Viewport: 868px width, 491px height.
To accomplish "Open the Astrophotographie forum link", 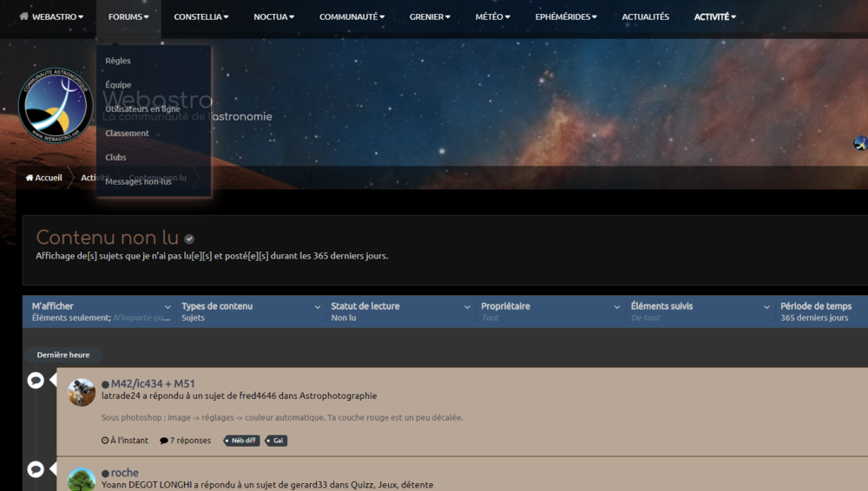I will click(x=339, y=396).
